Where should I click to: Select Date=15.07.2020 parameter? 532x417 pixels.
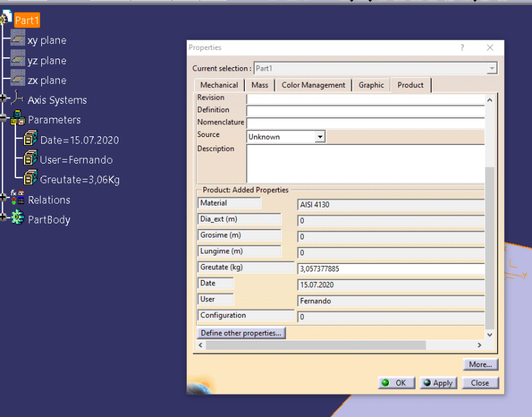(x=79, y=140)
